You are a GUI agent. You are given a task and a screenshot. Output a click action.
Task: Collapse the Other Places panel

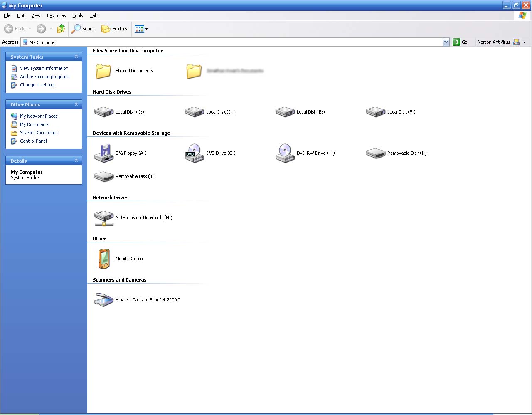click(x=76, y=104)
